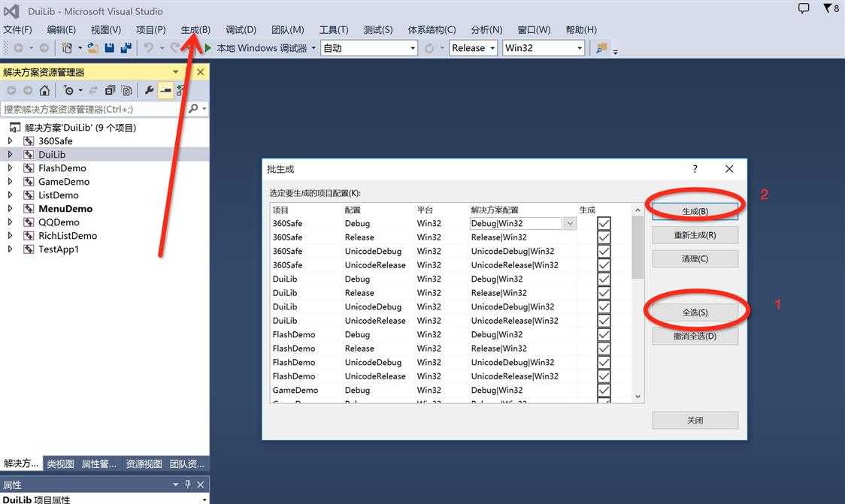Screen dimensions: 845x504
Task: Click the Open File folder icon
Action: click(x=93, y=48)
